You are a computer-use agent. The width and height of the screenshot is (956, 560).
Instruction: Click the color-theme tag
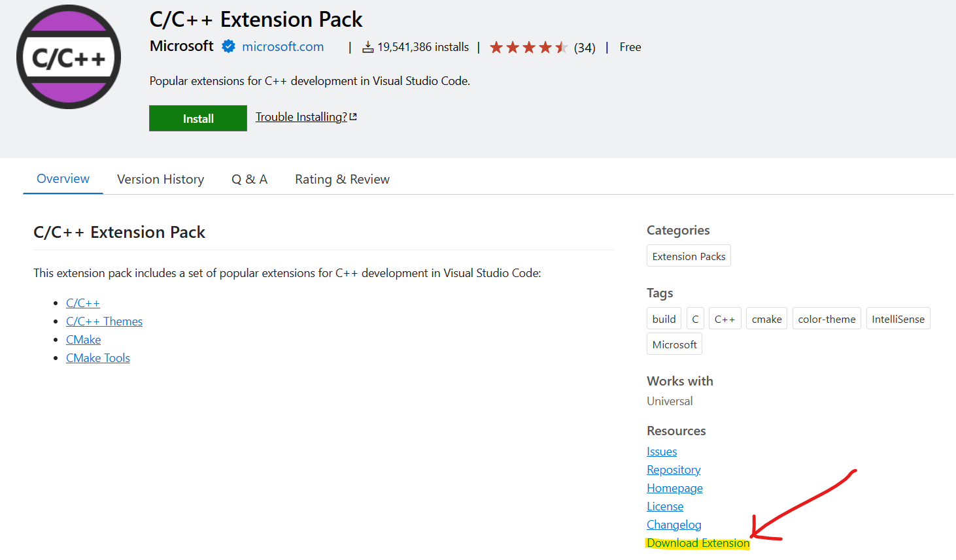click(x=827, y=319)
